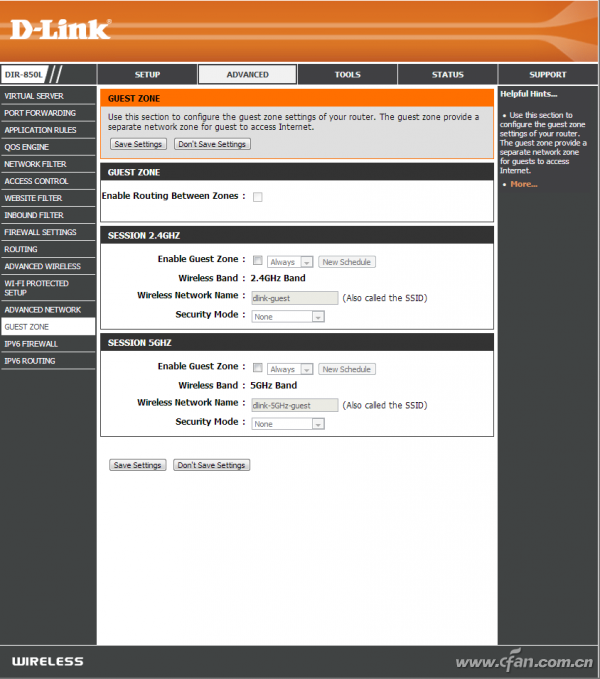Open 5GHz schedule Always dropdown

tap(290, 369)
